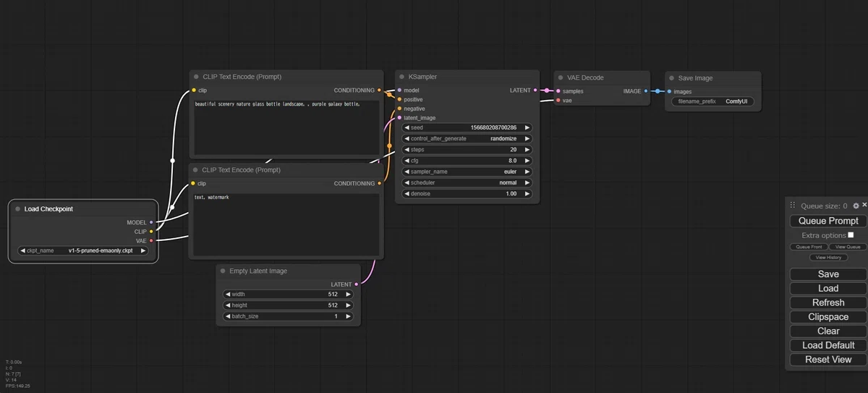This screenshot has width=868, height=393.
Task: Click the IMAGE output port on VAE Decode
Action: 646,91
